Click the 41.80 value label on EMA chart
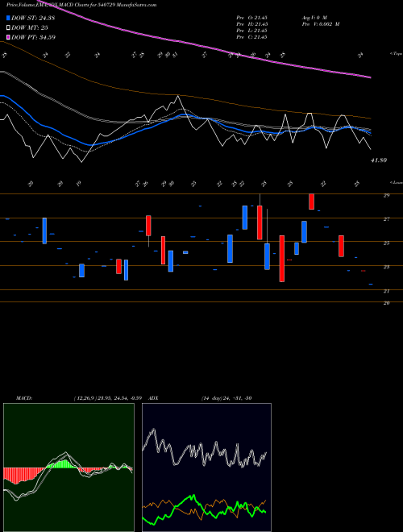The image size is (403, 532). tap(379, 160)
